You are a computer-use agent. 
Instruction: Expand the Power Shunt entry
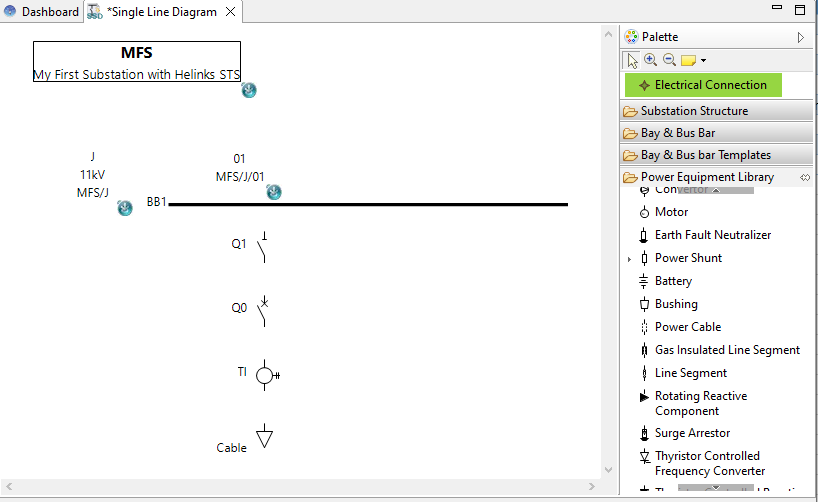point(629,259)
